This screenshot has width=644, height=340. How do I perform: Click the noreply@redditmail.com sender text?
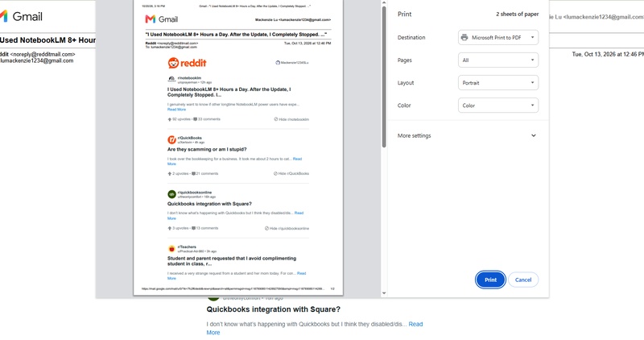[x=43, y=54]
